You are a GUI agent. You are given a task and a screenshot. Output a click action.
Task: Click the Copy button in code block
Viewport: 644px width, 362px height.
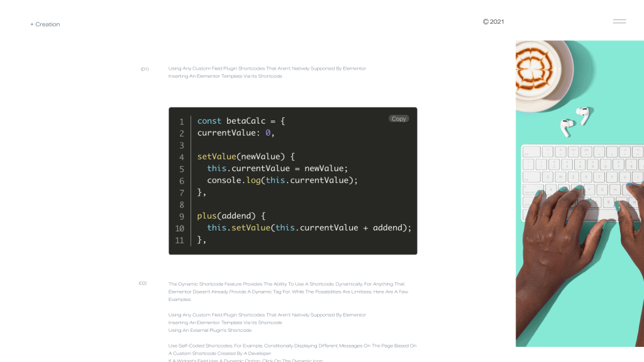tap(399, 119)
